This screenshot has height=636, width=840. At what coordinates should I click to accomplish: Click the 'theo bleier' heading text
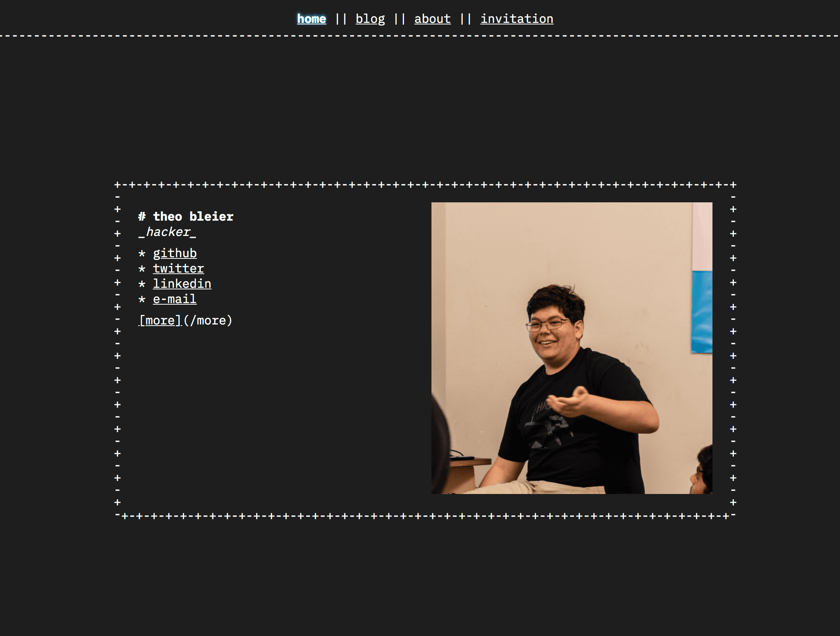coord(193,216)
